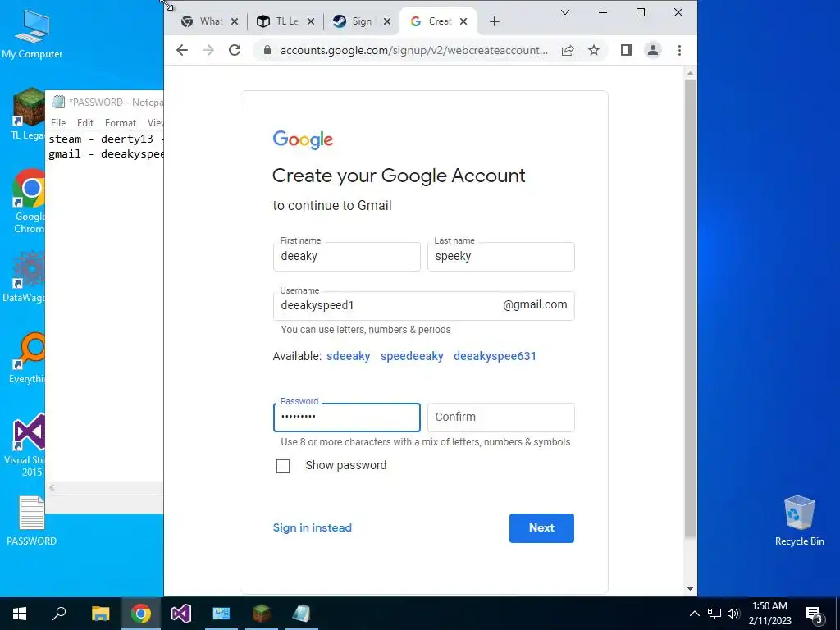This screenshot has height=630, width=840.
Task: Click Visual Studio taskbar icon
Action: (181, 614)
